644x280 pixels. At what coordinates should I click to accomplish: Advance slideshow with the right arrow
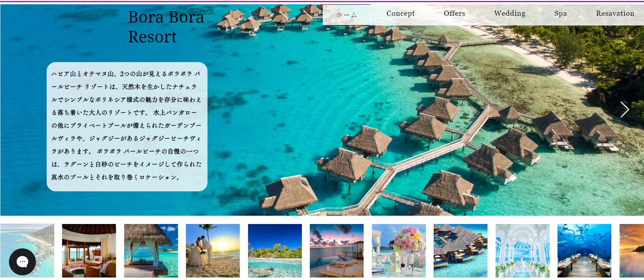click(625, 109)
